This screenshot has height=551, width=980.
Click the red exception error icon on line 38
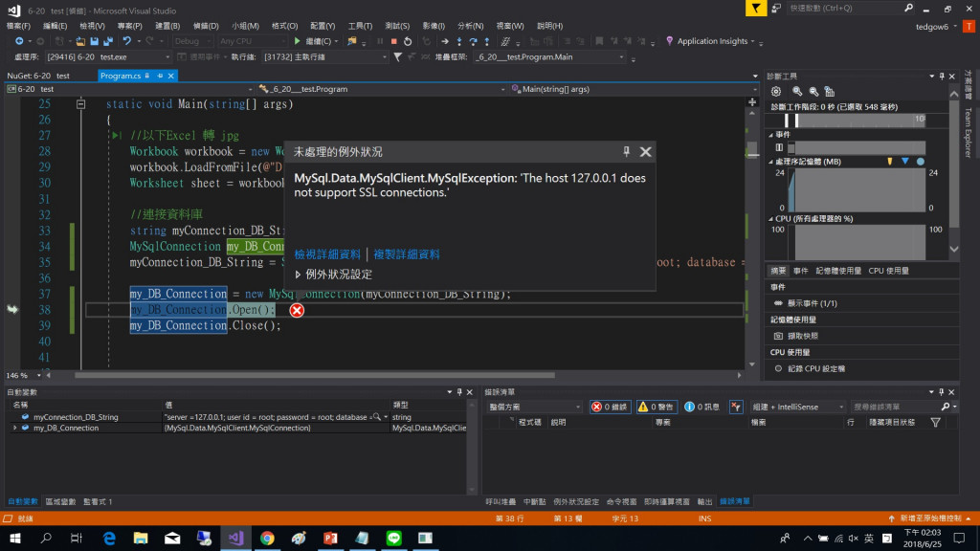click(x=297, y=310)
